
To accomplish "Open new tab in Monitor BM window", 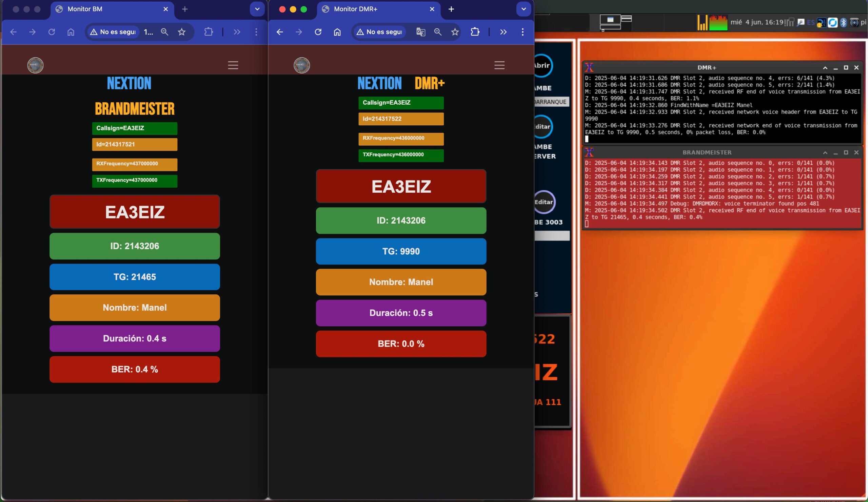I will [x=185, y=9].
